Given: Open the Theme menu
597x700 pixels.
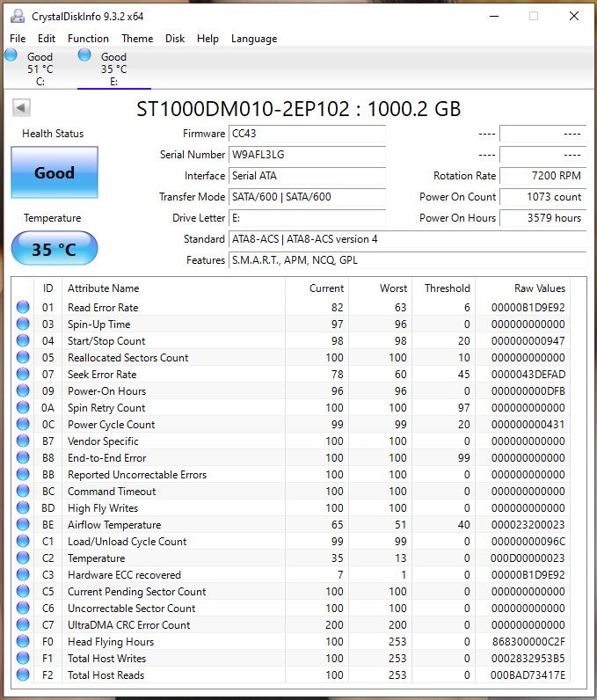Looking at the screenshot, I should click(x=137, y=39).
